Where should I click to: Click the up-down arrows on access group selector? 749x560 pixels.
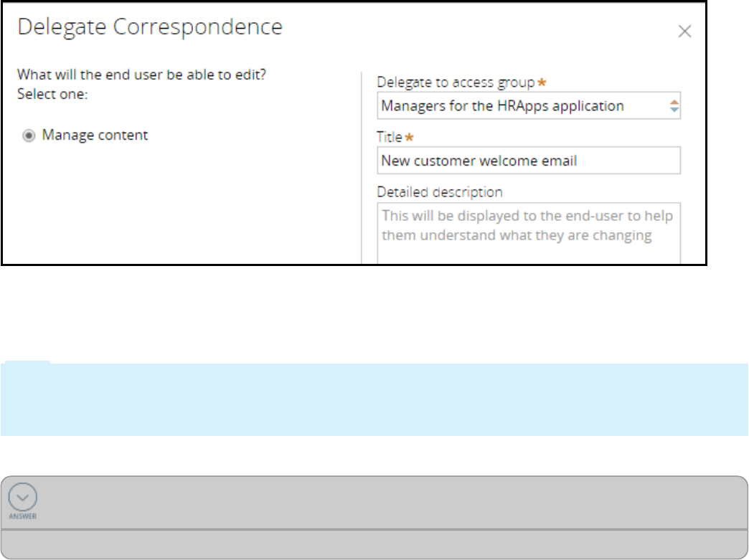pos(674,106)
